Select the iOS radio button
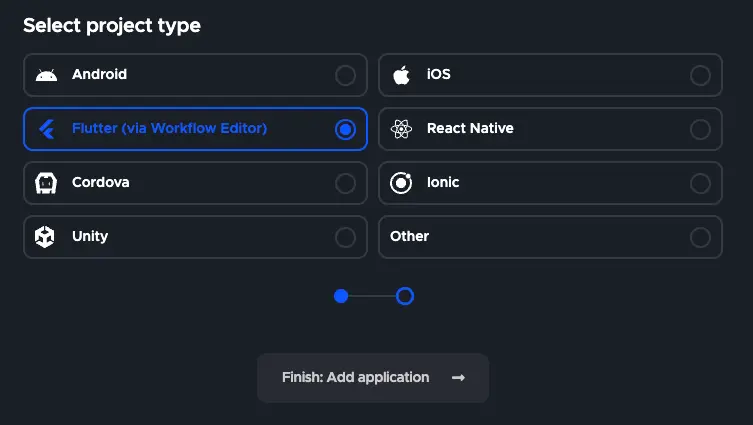The height and width of the screenshot is (425, 753). click(x=700, y=75)
